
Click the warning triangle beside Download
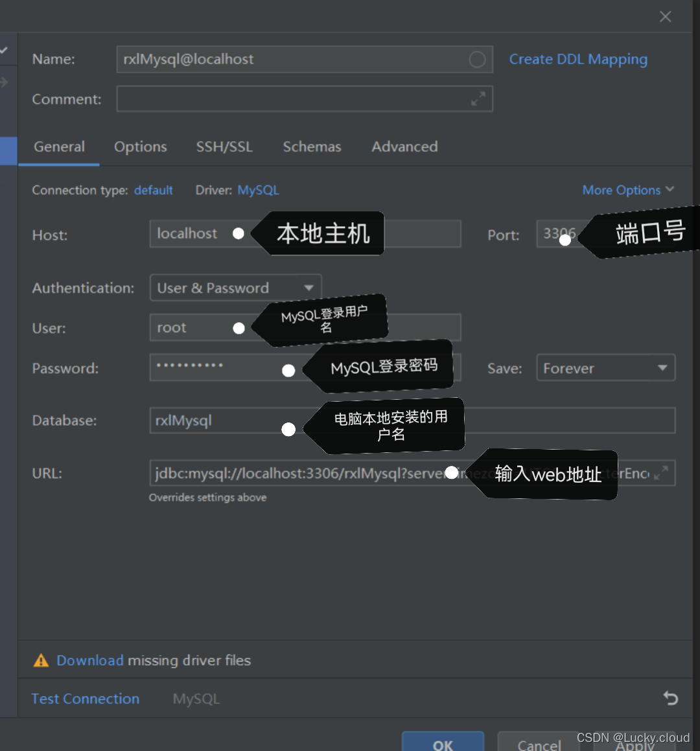[41, 660]
